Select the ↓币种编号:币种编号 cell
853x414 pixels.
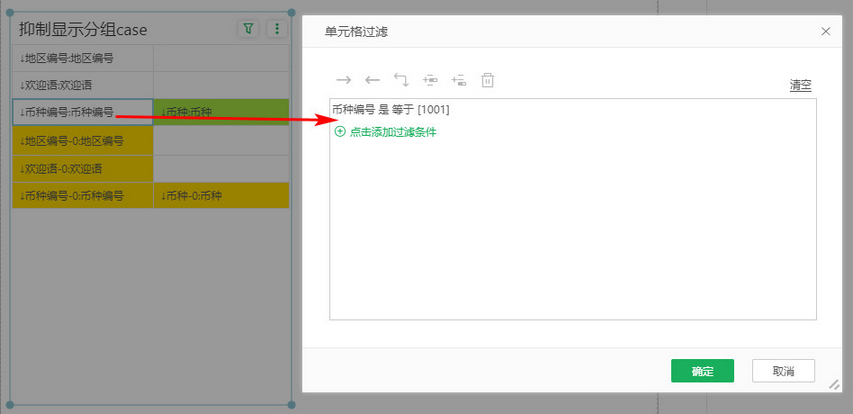click(x=83, y=113)
